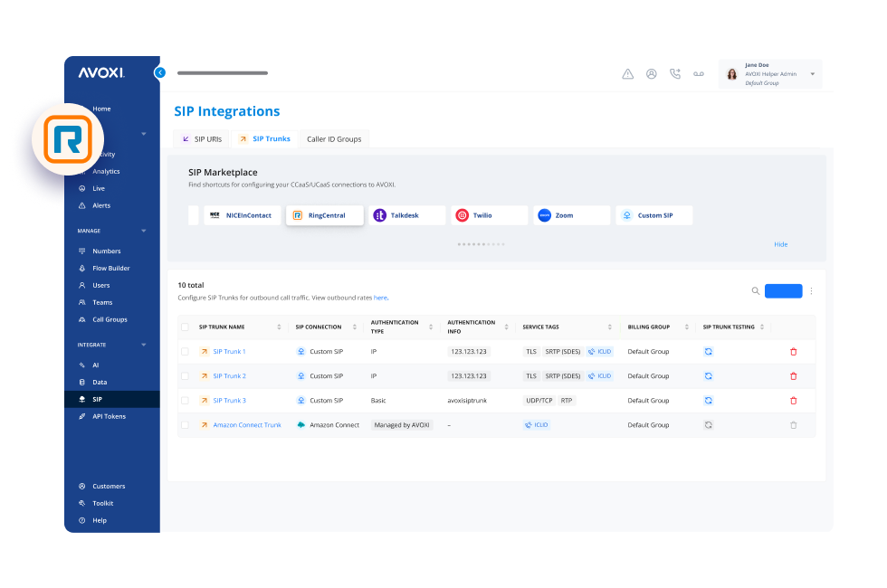Open the voicemail icon in the top bar
This screenshot has width=887, height=588.
pyautogui.click(x=699, y=73)
